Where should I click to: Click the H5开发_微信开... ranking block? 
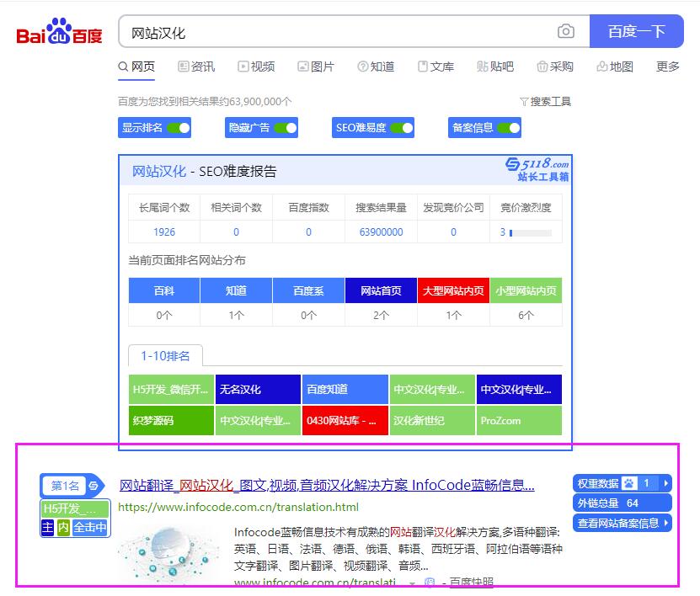tap(172, 390)
